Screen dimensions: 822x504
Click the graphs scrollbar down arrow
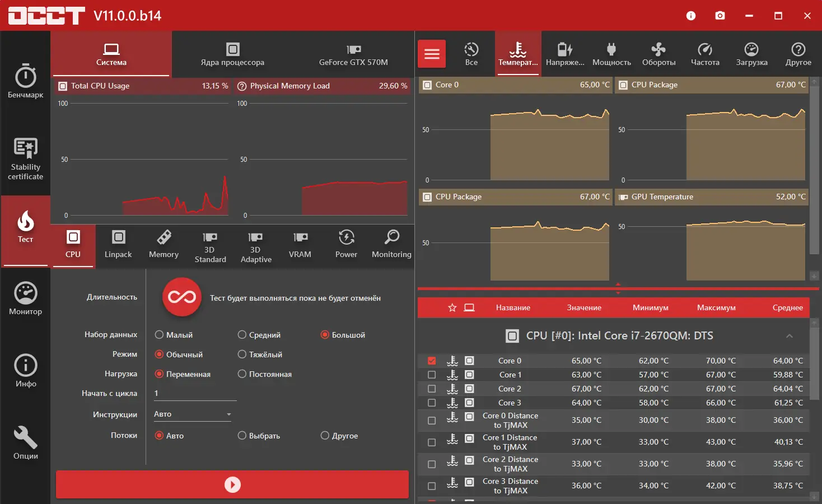pyautogui.click(x=815, y=276)
